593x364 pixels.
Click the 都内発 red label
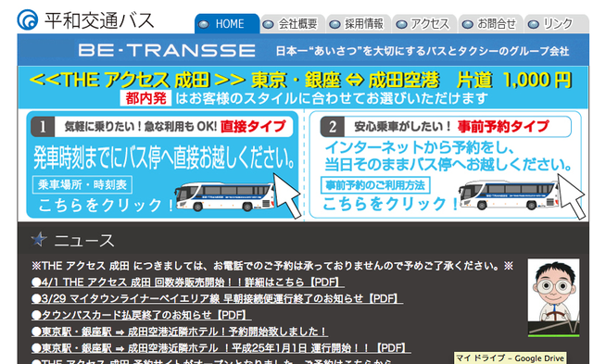click(x=145, y=98)
